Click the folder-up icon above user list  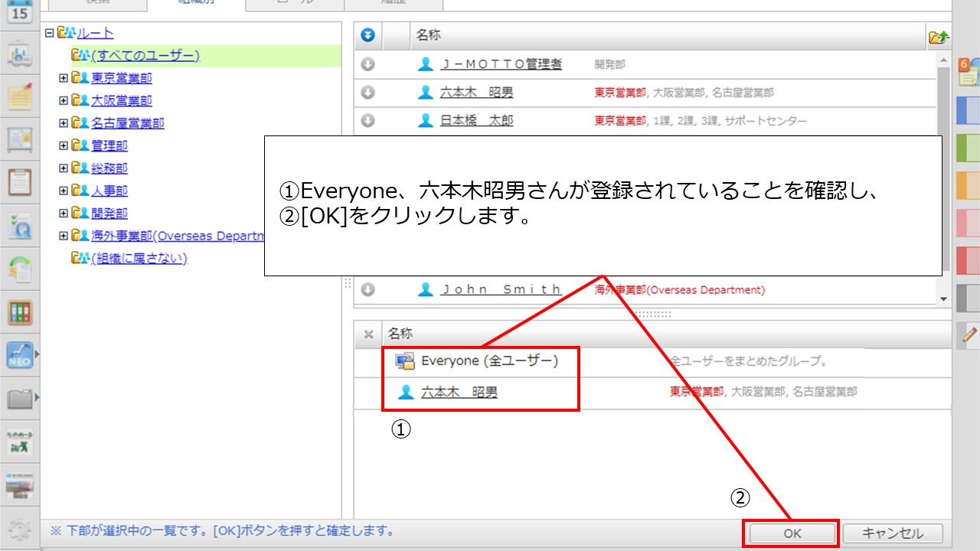(939, 37)
